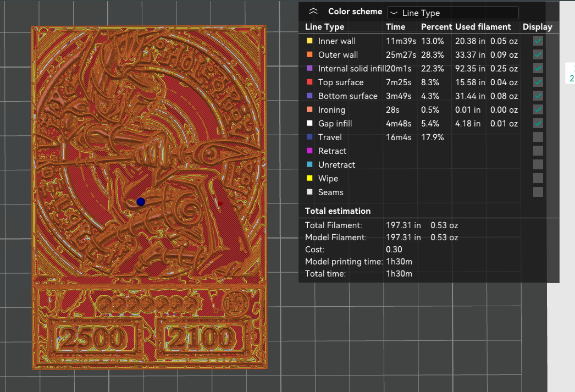Select the Wipe row label

pyautogui.click(x=328, y=179)
